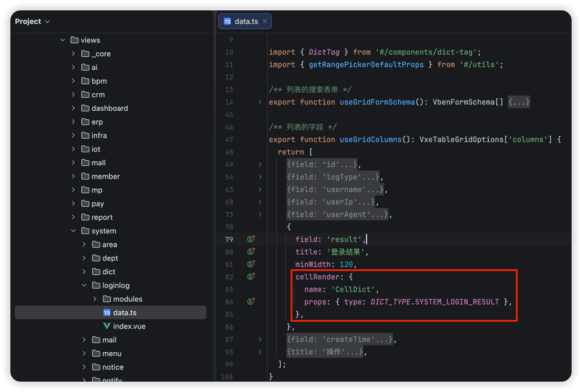Open index.vue from the project tree
The width and height of the screenshot is (582, 392).
click(129, 326)
